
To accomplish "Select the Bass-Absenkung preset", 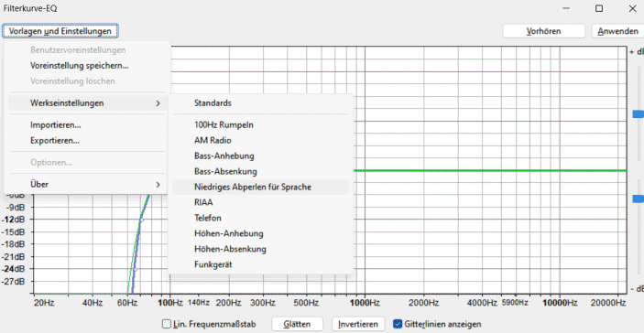I will coord(260,171).
